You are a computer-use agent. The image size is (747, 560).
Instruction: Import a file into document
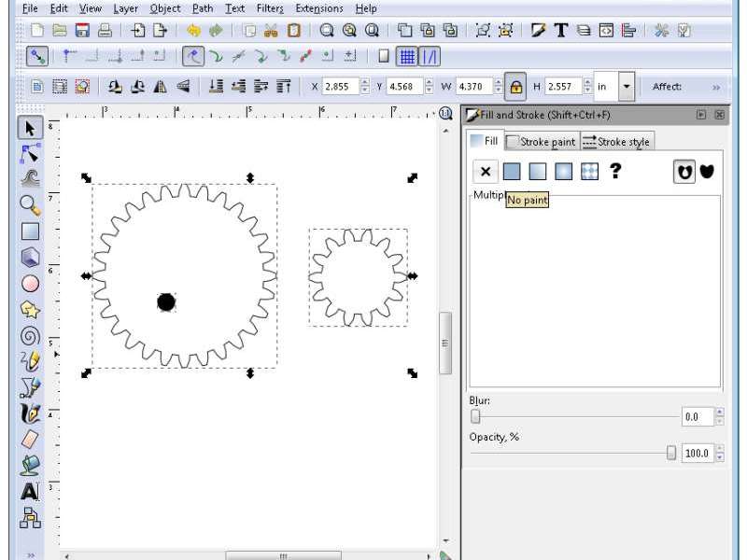pos(137,31)
